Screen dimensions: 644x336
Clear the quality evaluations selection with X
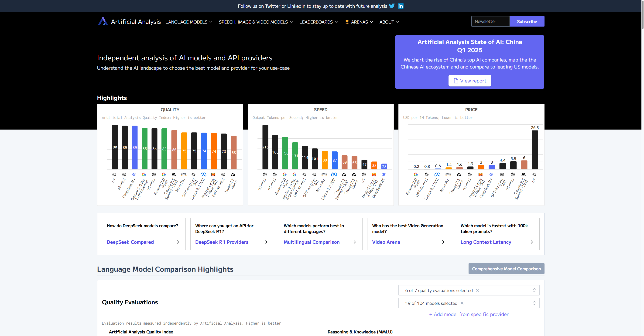[x=477, y=290]
